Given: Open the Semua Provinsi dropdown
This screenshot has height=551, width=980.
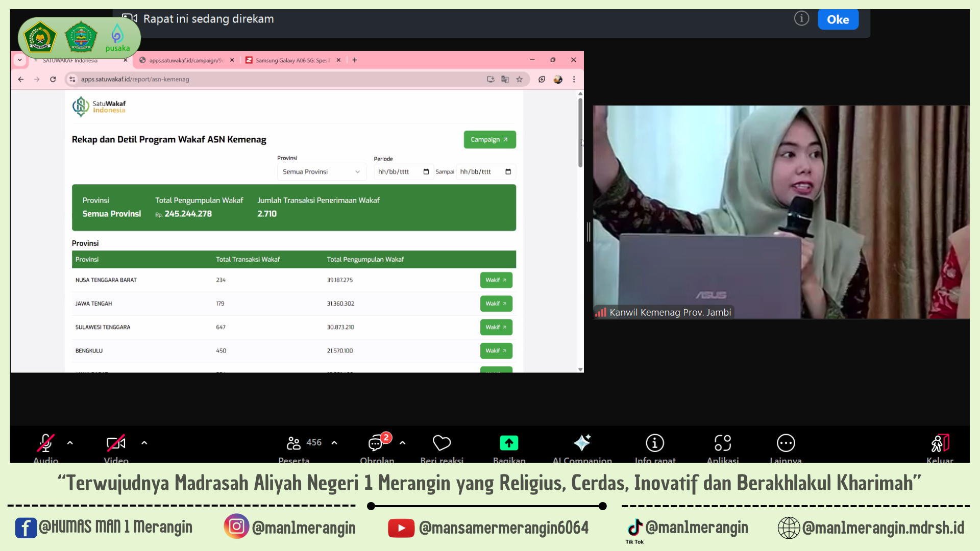Looking at the screenshot, I should tap(321, 172).
